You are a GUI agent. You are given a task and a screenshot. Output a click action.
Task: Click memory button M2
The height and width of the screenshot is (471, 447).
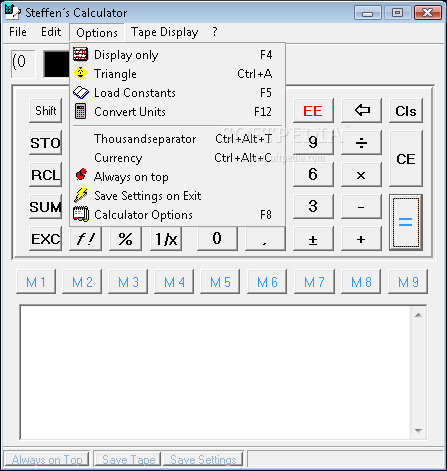tap(82, 282)
